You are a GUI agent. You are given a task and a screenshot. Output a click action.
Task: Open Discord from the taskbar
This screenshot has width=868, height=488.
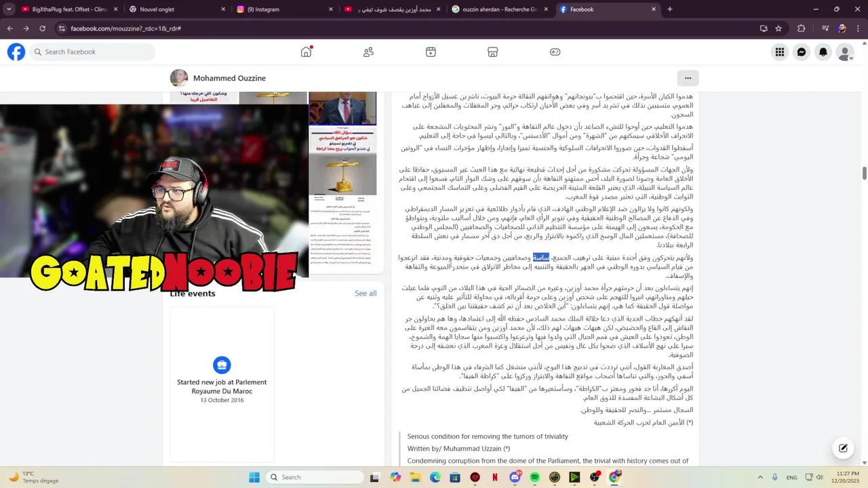[515, 477]
